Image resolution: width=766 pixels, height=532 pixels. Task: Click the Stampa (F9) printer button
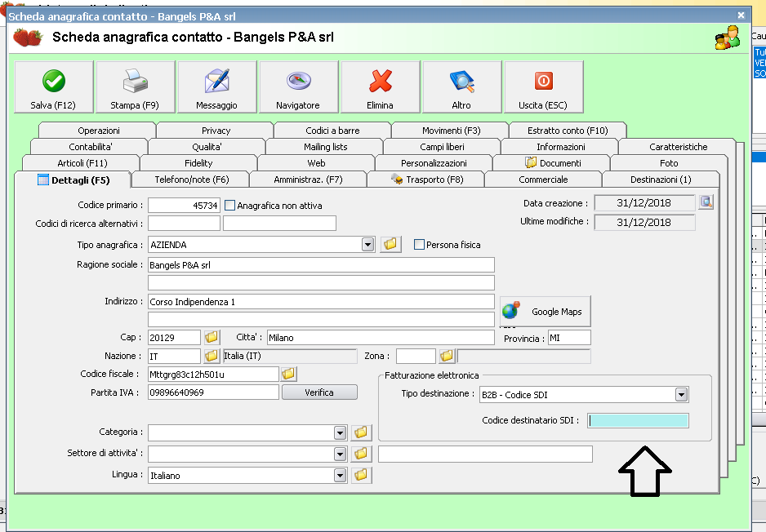click(136, 86)
